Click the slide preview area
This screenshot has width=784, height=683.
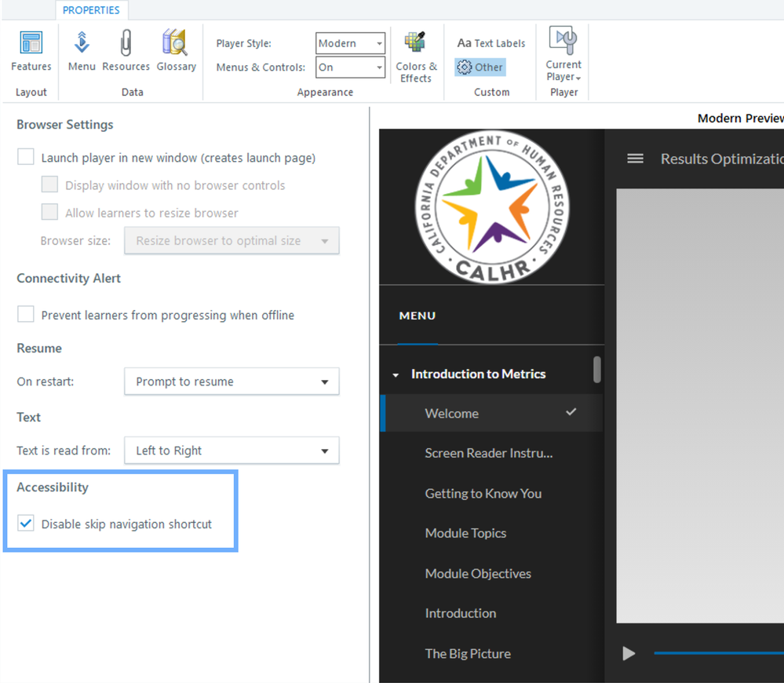(700, 406)
